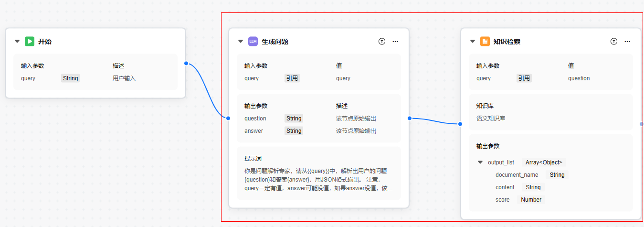This screenshot has width=644, height=227.
Task: Collapse the 知识检索 node
Action: pos(473,42)
